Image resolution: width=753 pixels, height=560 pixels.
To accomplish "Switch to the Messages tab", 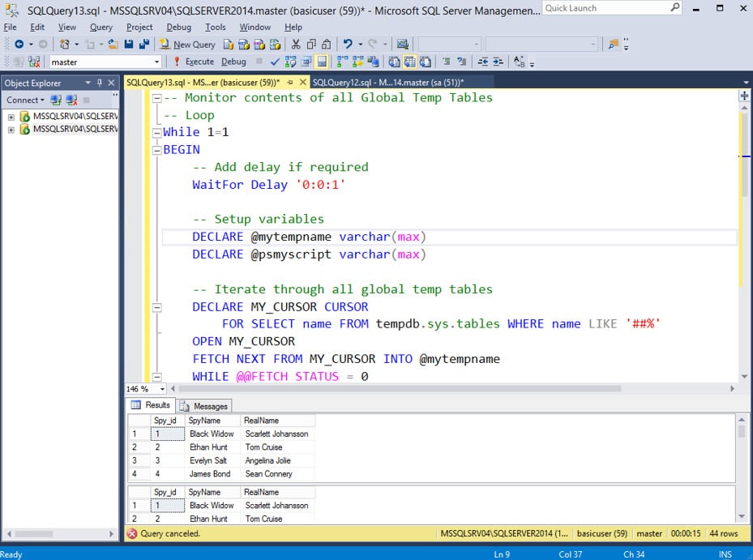I will tap(204, 406).
